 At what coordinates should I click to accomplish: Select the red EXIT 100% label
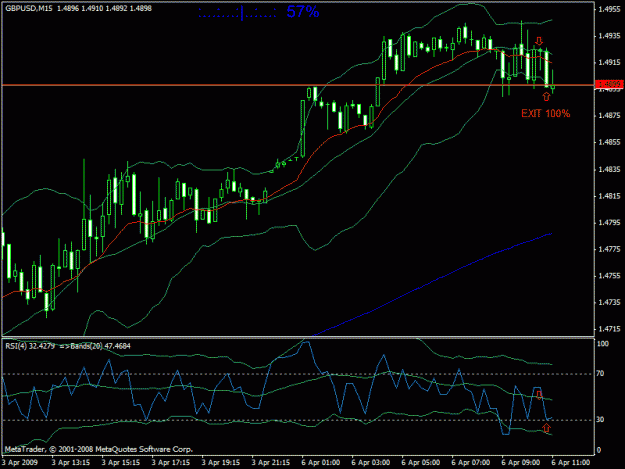pyautogui.click(x=546, y=114)
